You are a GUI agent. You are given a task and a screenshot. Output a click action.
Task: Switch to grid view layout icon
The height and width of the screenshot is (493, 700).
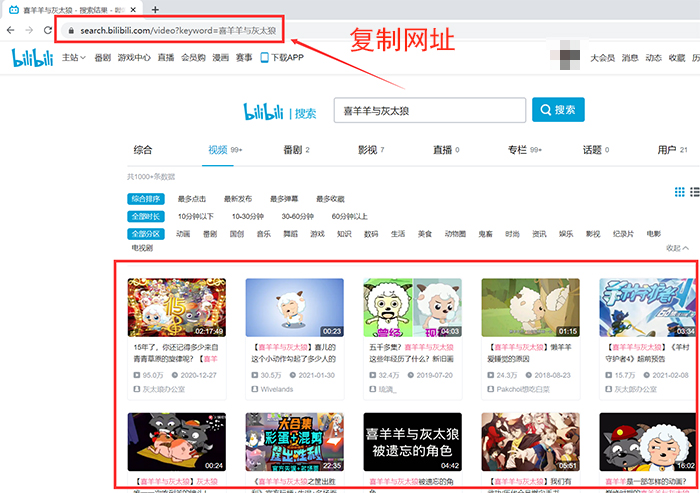point(679,192)
